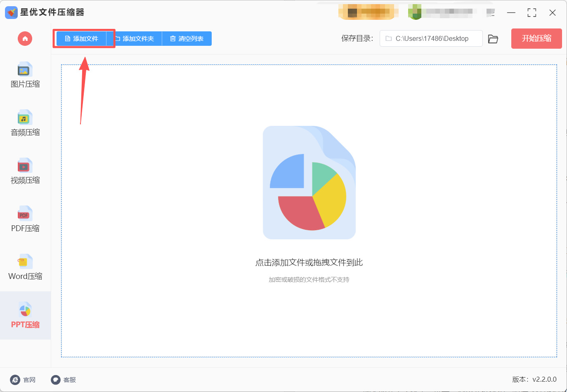
Task: Minimize the compressor window
Action: tap(511, 13)
